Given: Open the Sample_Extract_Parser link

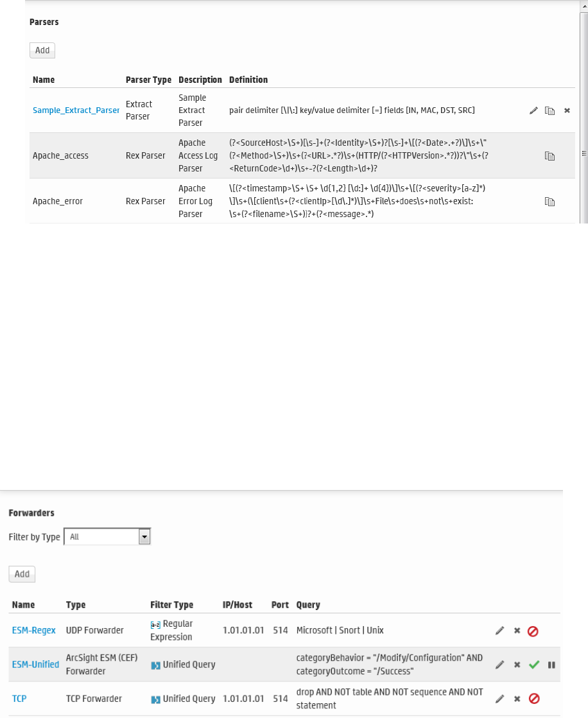Looking at the screenshot, I should [x=76, y=110].
